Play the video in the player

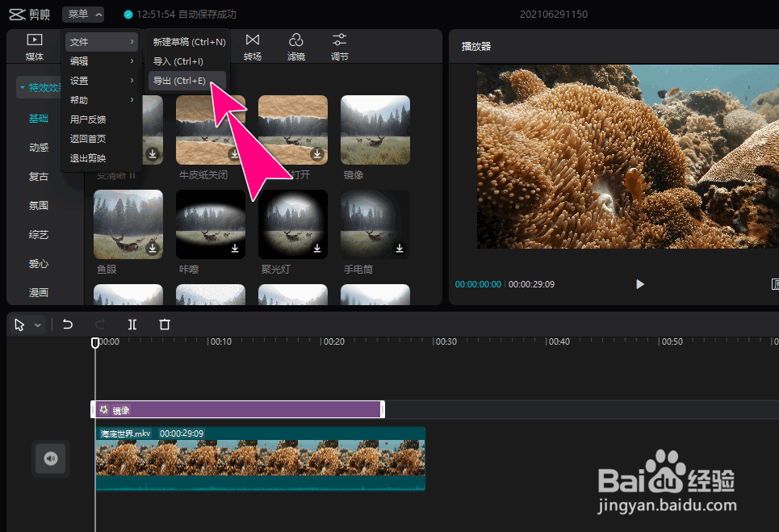click(x=640, y=284)
